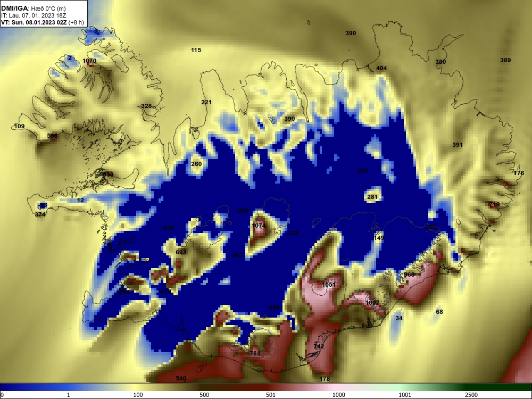
Task: Click the '374' map value
Action: coord(40,214)
